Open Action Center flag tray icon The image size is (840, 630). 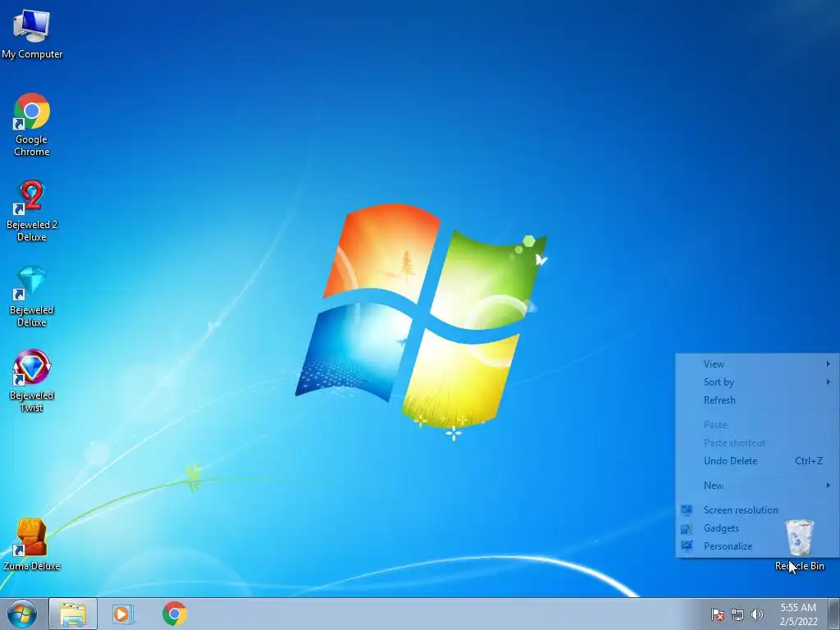point(717,614)
